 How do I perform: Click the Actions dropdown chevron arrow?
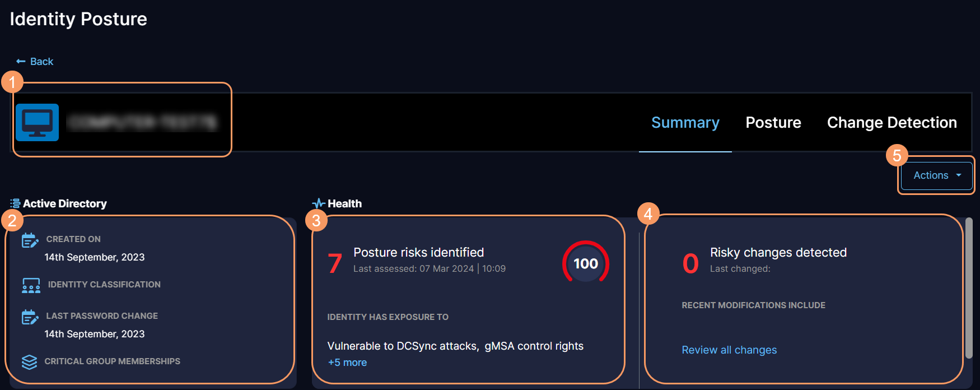[959, 175]
